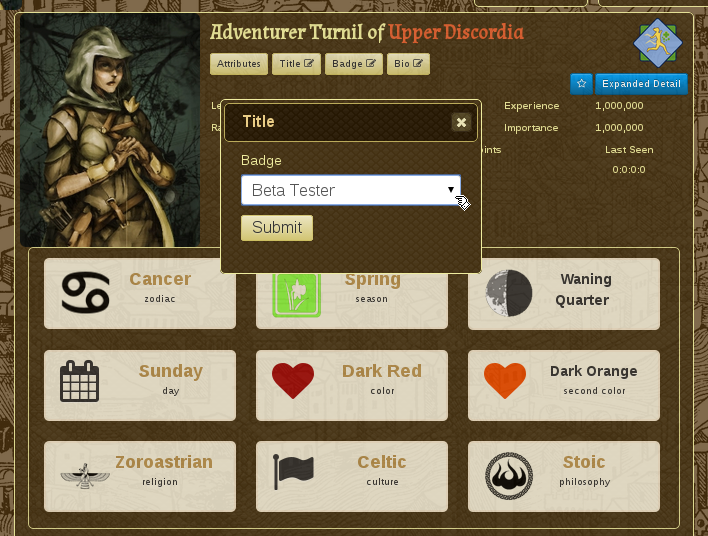This screenshot has height=536, width=708.
Task: Click the green Spring flower icon
Action: point(297,295)
